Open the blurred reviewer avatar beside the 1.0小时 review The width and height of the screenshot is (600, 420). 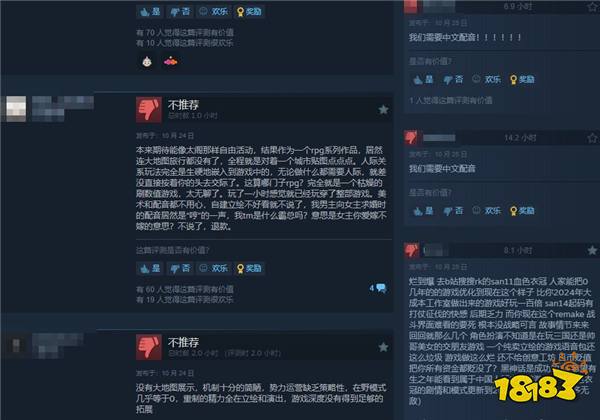tap(16, 109)
